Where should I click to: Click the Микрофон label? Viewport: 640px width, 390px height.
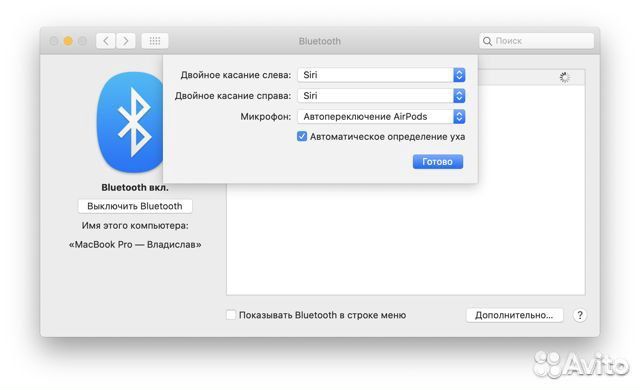[x=266, y=117]
